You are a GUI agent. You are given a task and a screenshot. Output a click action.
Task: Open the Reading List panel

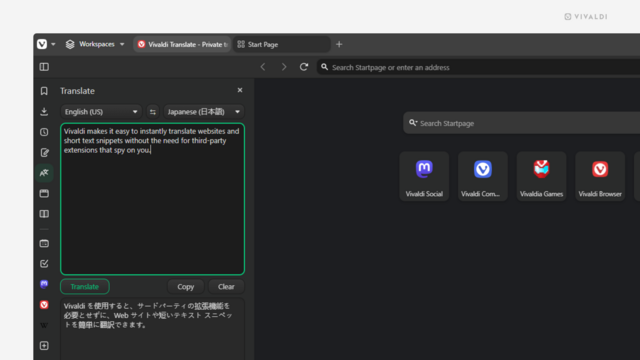(44, 214)
